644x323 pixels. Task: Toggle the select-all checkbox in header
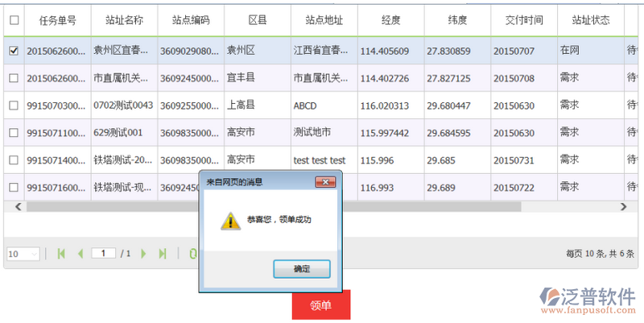(13, 19)
